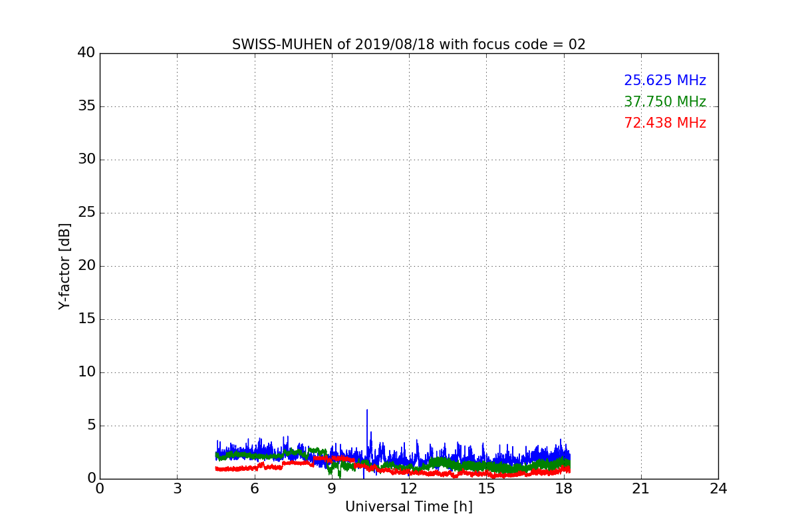
Task: Select the 37.750 MHz legend label
Action: [x=665, y=102]
